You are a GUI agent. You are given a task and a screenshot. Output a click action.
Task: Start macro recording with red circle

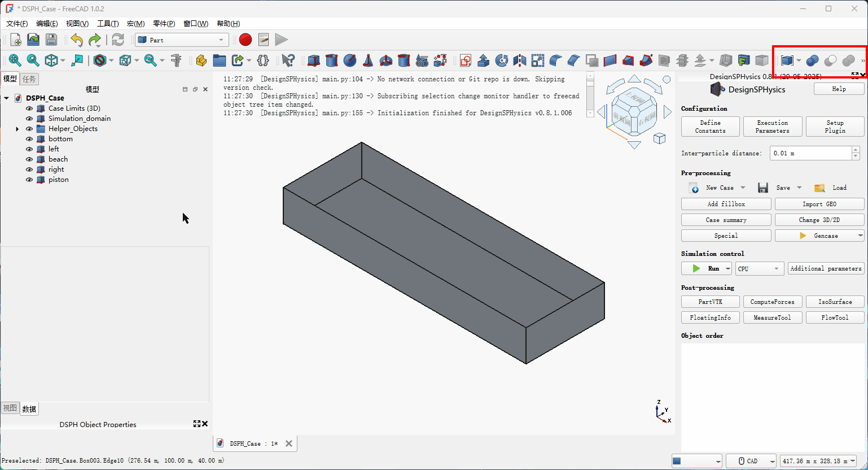click(245, 40)
